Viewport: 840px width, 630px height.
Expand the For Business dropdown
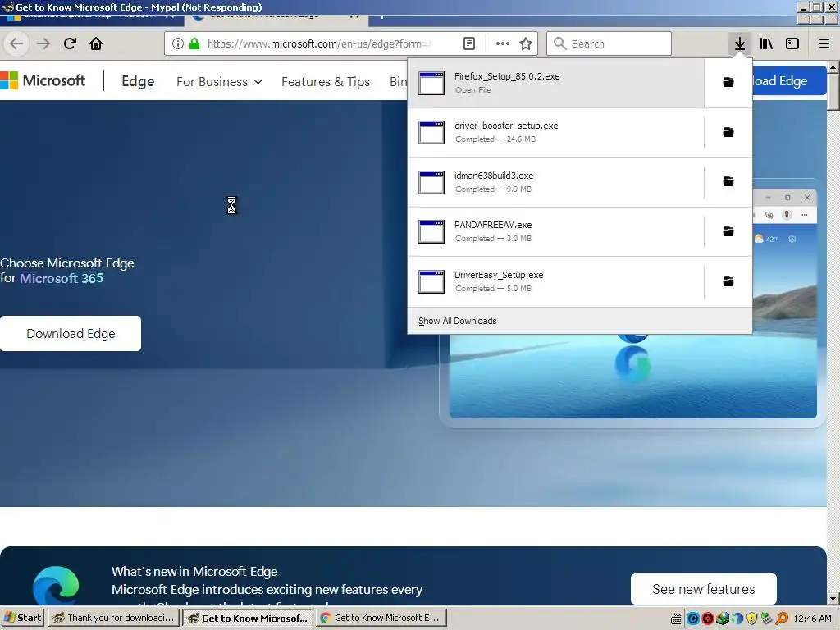pyautogui.click(x=219, y=81)
